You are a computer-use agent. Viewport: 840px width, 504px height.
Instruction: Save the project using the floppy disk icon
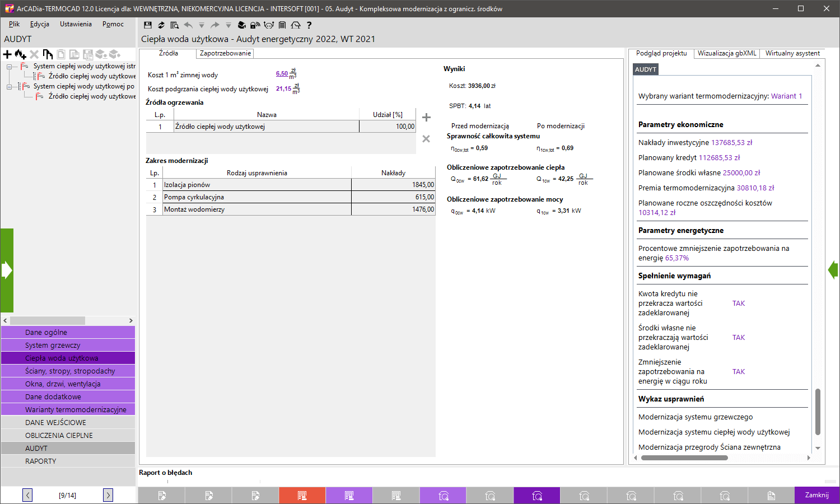coord(148,25)
